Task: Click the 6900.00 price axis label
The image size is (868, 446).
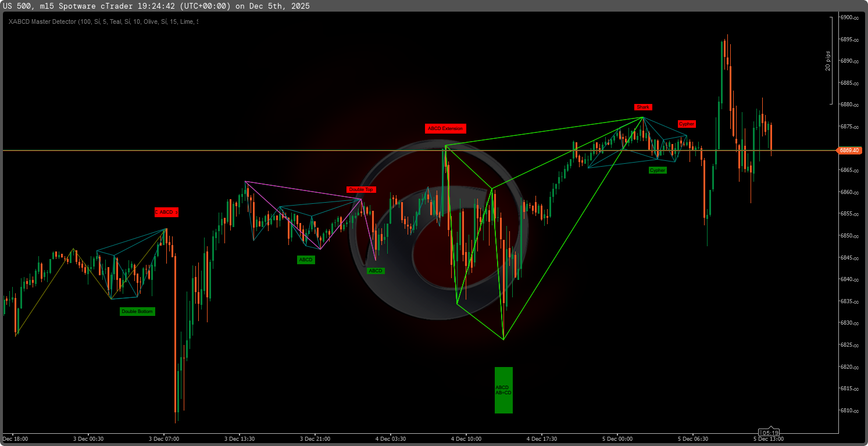Action: point(849,17)
